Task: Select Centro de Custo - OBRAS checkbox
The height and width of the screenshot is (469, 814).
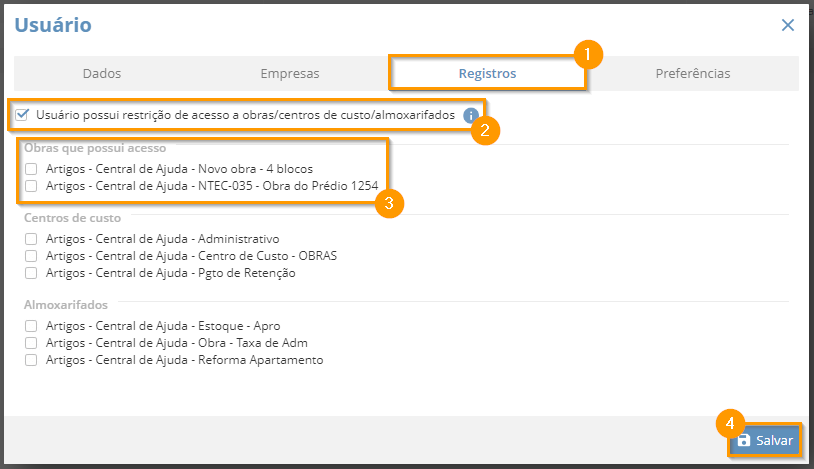Action: coord(31,256)
